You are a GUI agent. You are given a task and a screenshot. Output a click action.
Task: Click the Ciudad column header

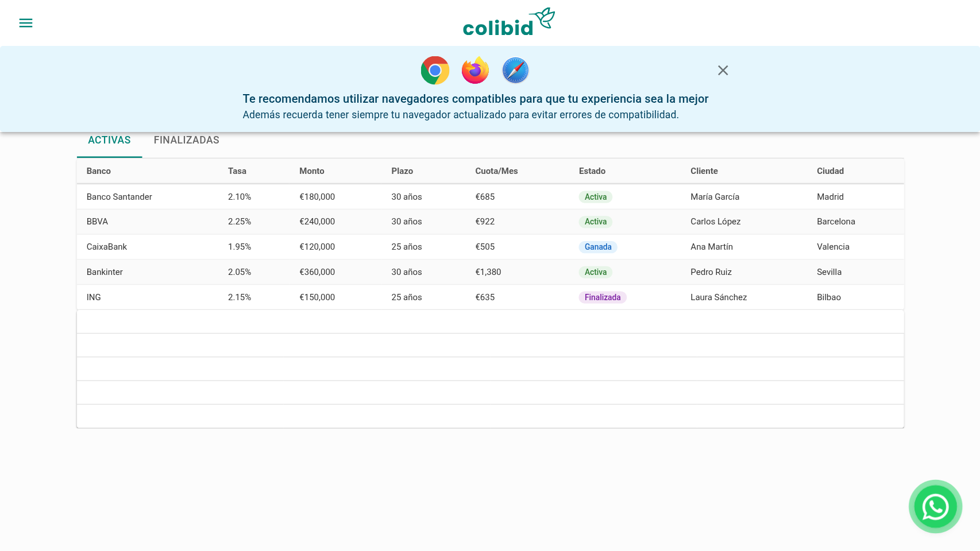pos(830,171)
